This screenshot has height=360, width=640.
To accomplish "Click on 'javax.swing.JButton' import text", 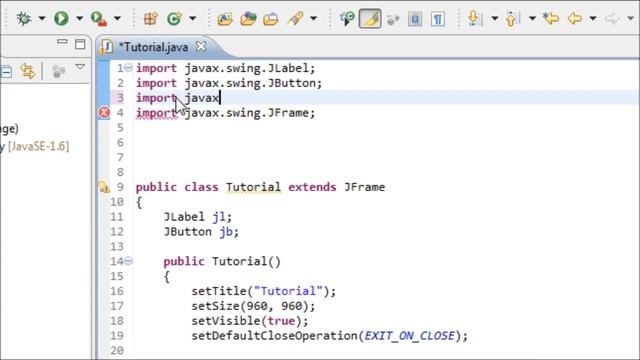I will [249, 83].
